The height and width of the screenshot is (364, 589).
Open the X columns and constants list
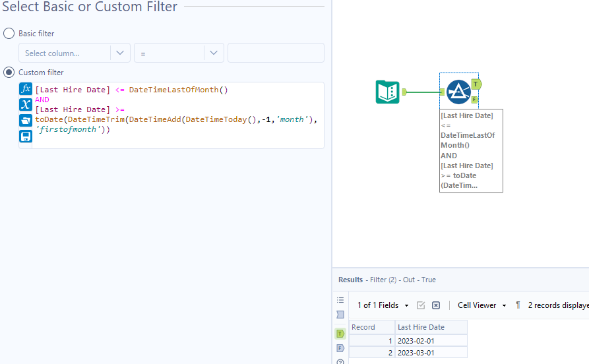coord(26,105)
